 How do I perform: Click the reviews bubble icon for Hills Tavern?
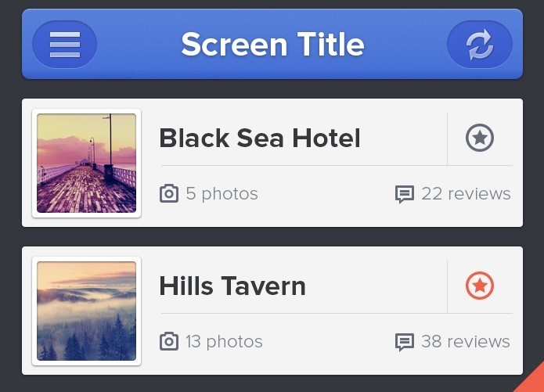coord(405,342)
